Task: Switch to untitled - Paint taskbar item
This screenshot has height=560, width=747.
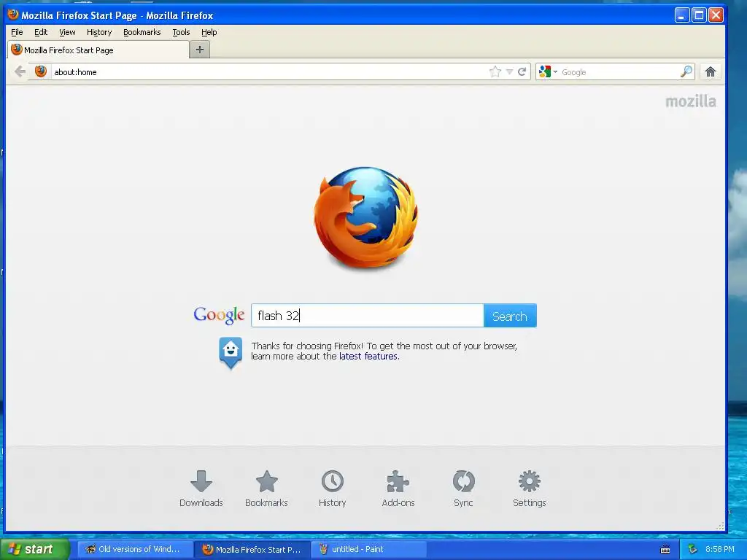Action: point(368,549)
